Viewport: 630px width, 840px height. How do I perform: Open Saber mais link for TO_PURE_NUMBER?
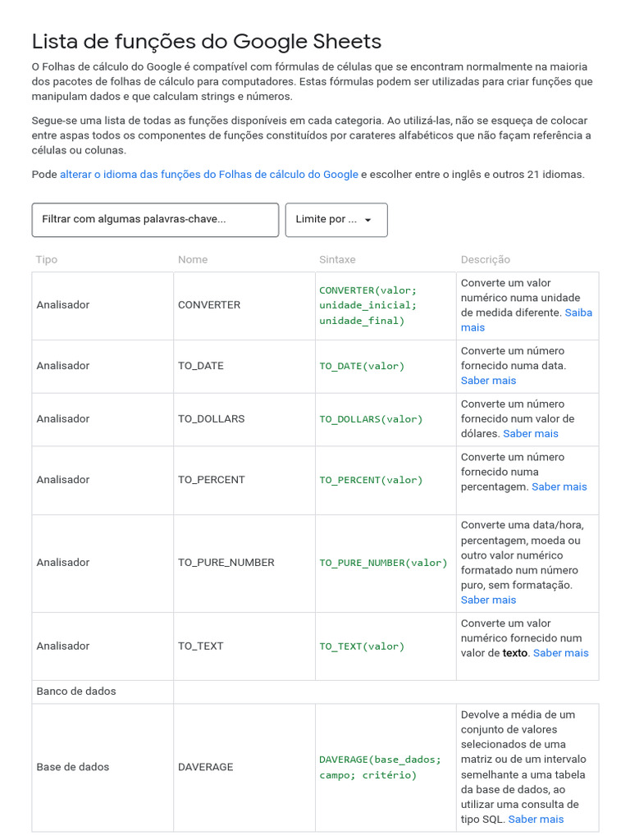pos(488,600)
